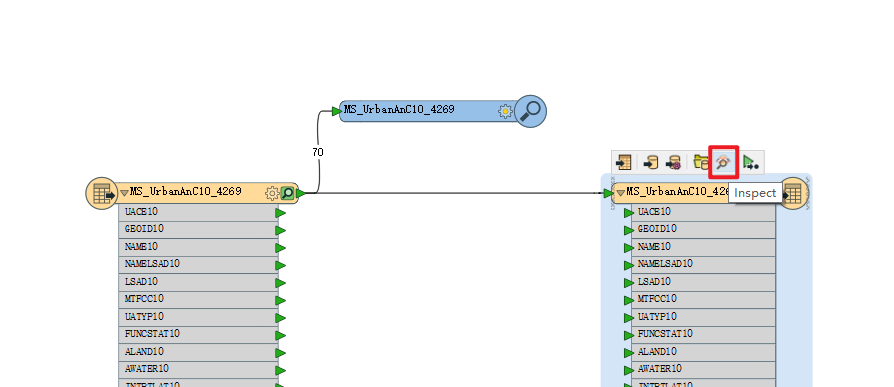Screen dimensions: 894x387
Task: Click the Inspect icon in the writer toolbar
Action: click(x=723, y=162)
